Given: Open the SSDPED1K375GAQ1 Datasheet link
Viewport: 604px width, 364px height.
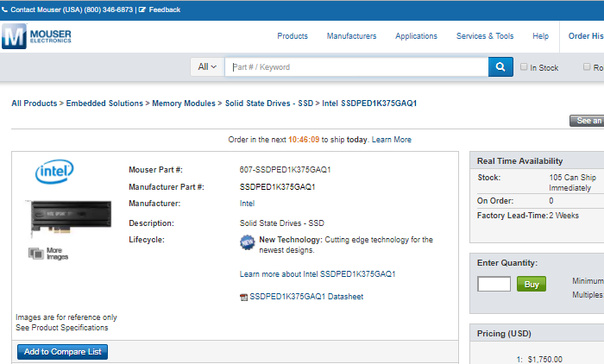Looking at the screenshot, I should [x=306, y=297].
